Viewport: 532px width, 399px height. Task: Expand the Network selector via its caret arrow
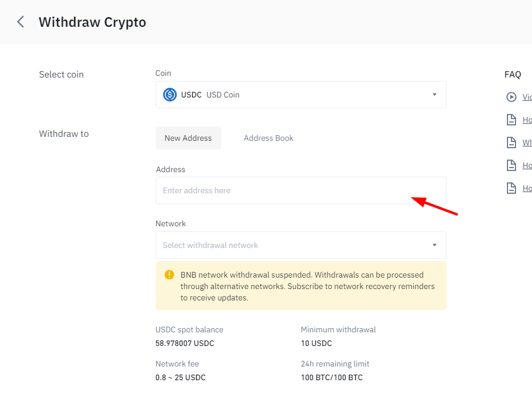pos(434,245)
